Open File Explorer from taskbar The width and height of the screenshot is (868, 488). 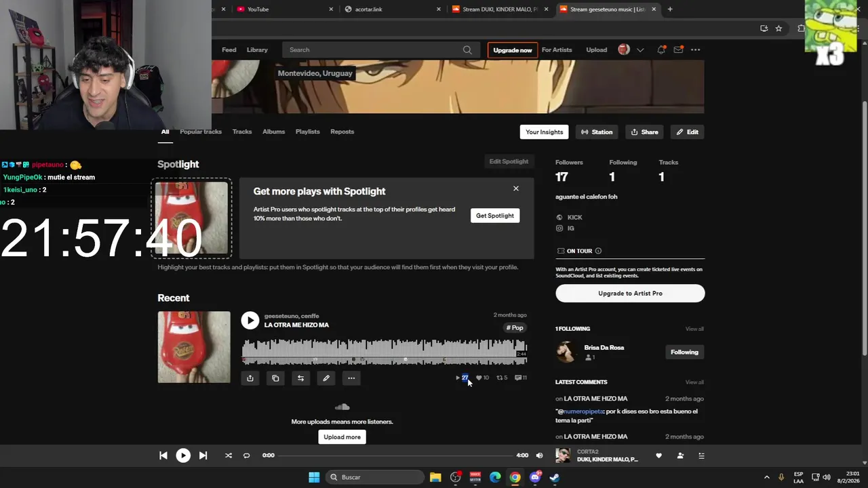pyautogui.click(x=435, y=477)
